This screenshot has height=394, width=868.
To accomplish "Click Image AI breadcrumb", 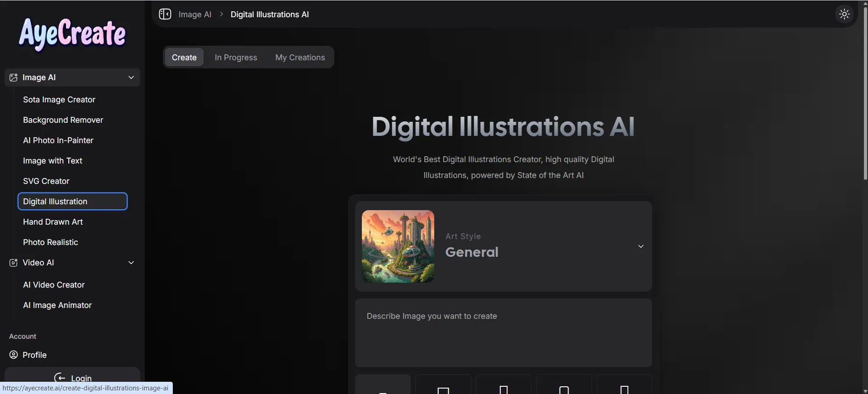I will (195, 14).
